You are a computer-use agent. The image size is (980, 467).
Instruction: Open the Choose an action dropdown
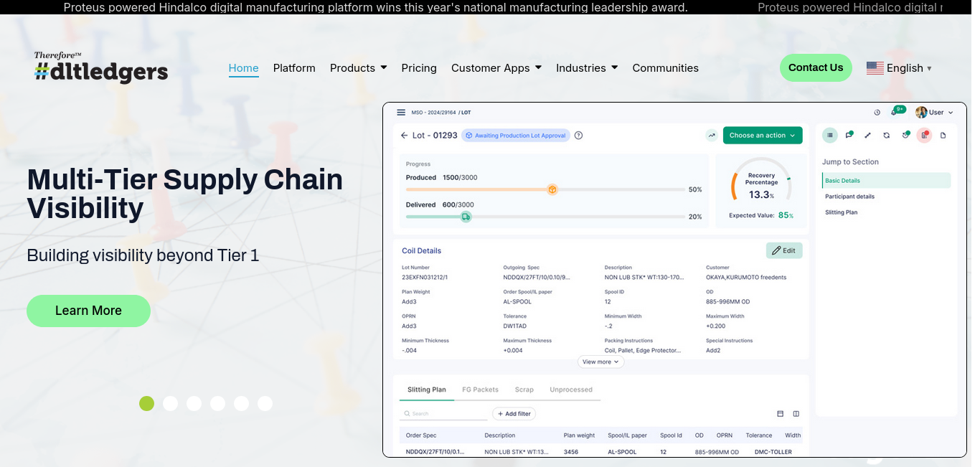(x=763, y=135)
